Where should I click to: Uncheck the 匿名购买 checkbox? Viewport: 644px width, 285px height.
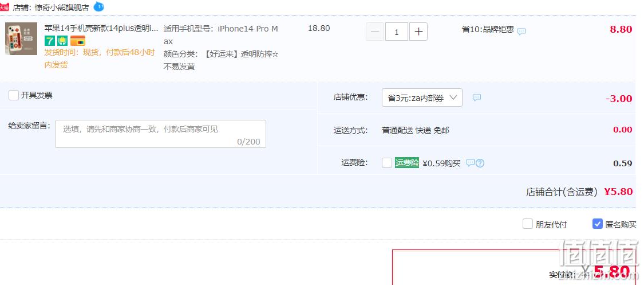(598, 224)
